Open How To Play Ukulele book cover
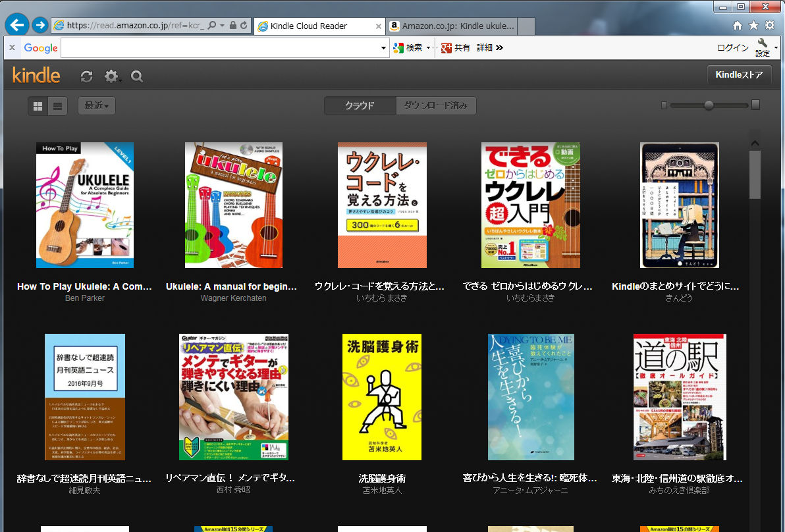The image size is (785, 532). pyautogui.click(x=84, y=205)
